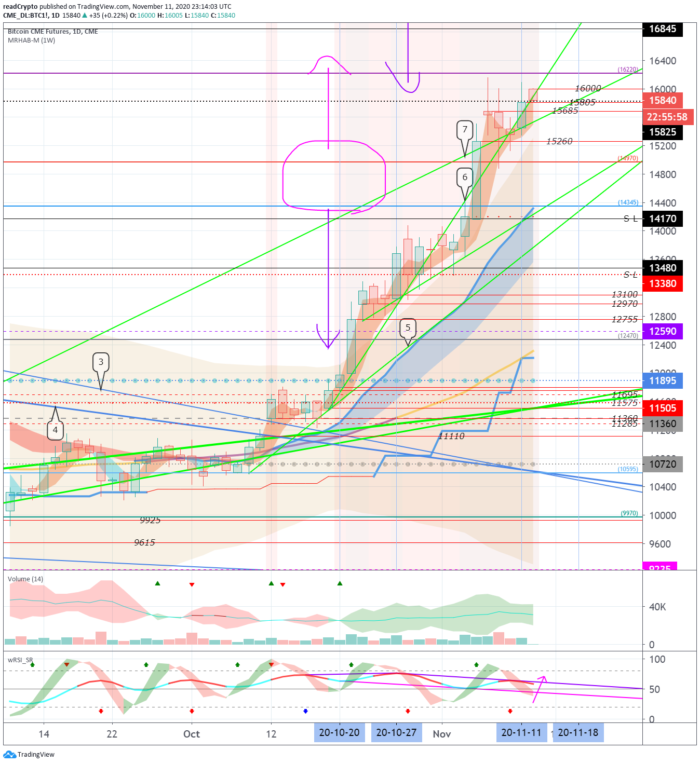This screenshot has height=764, width=700.
Task: Click the 20-11-18 date label
Action: pos(578,732)
